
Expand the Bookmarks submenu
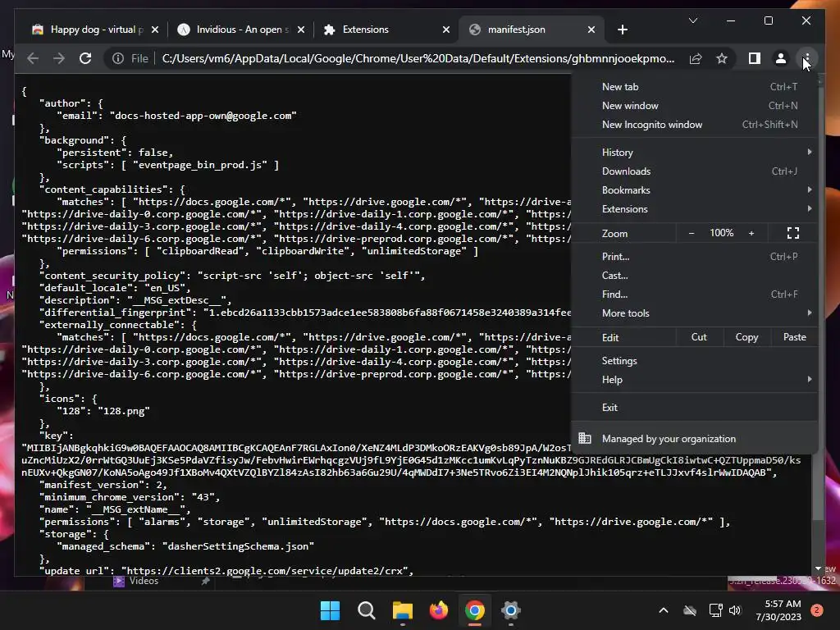[695, 189]
